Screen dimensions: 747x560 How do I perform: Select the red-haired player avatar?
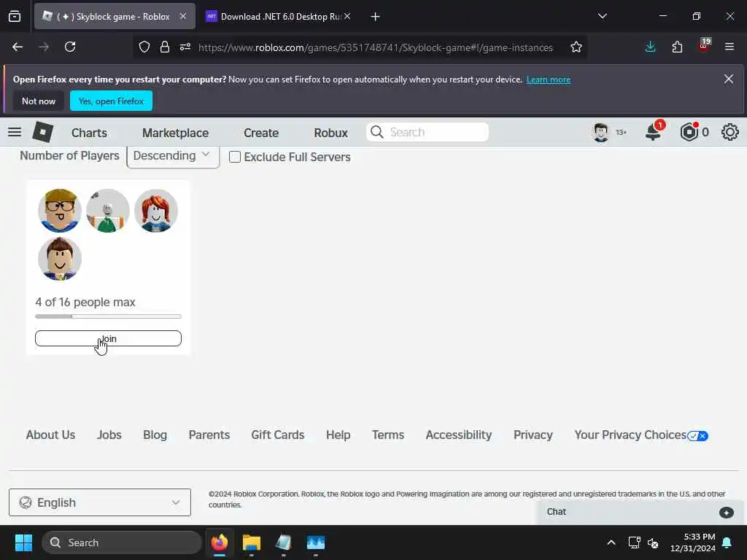tap(156, 211)
